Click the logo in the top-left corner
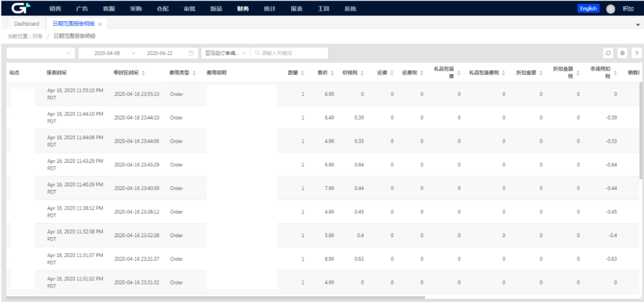644x302 pixels. 21,8
